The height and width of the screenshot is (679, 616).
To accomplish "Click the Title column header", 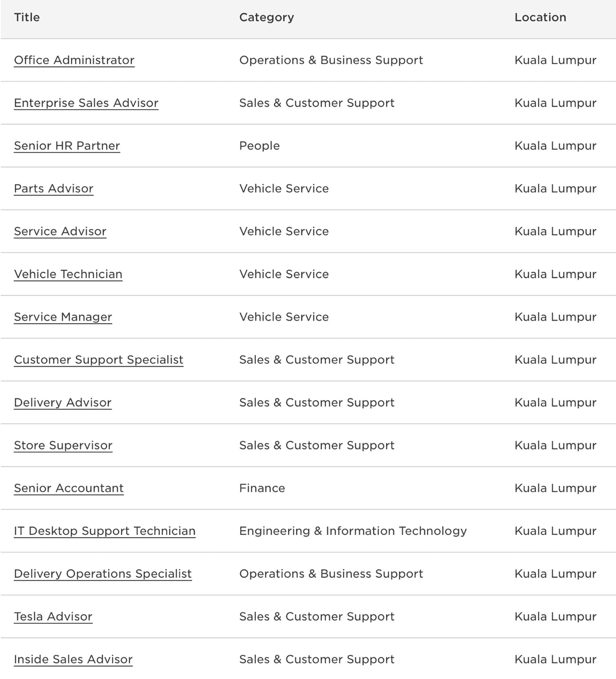I will 27,17.
